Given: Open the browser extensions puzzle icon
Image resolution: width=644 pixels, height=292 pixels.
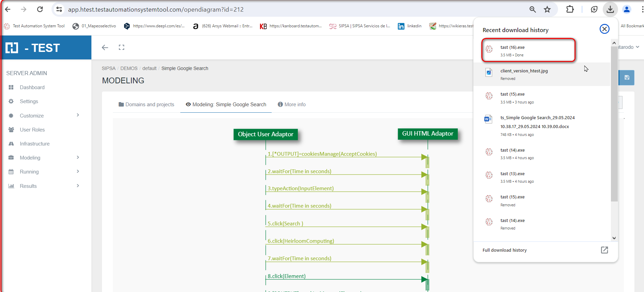Looking at the screenshot, I should [570, 9].
